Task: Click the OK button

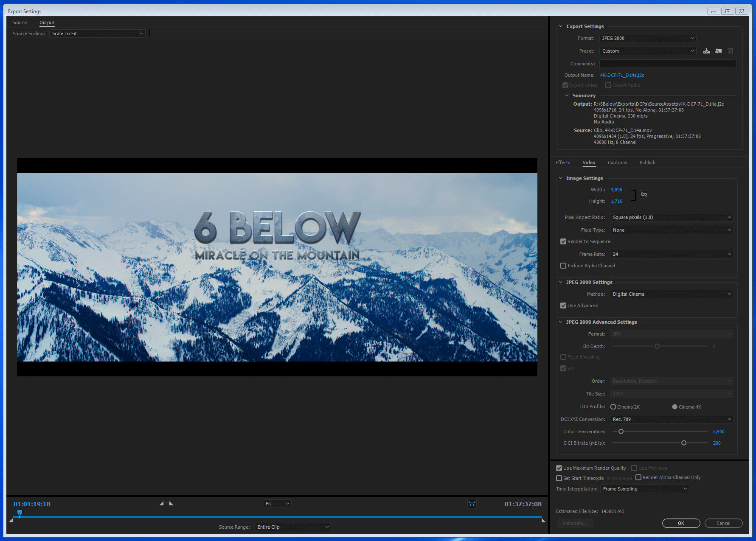Action: point(681,523)
